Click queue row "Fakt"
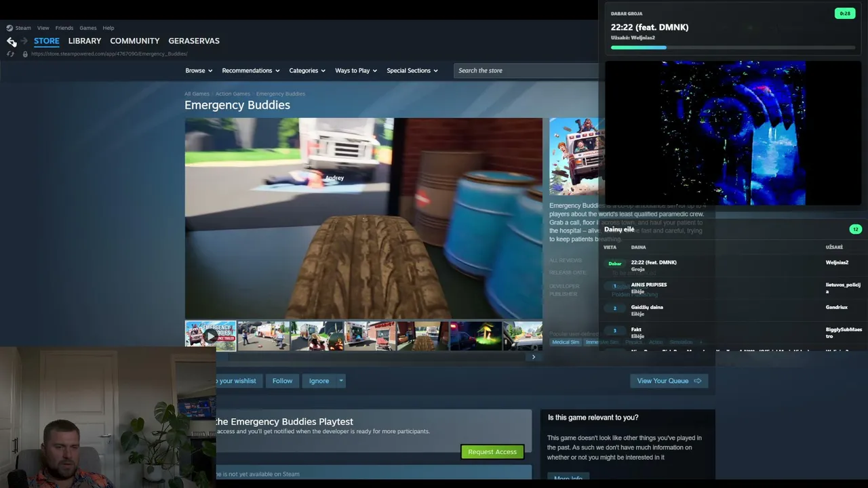 [733, 333]
